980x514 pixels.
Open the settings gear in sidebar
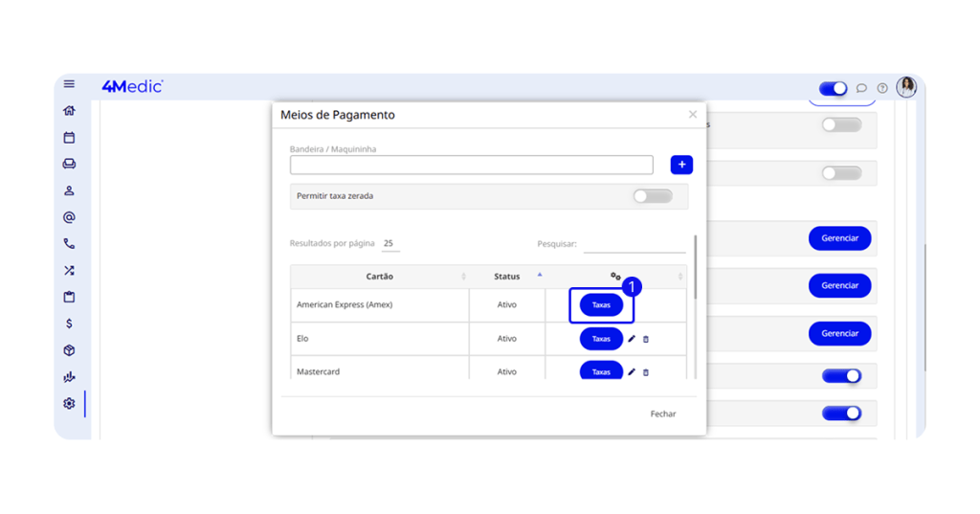[69, 404]
